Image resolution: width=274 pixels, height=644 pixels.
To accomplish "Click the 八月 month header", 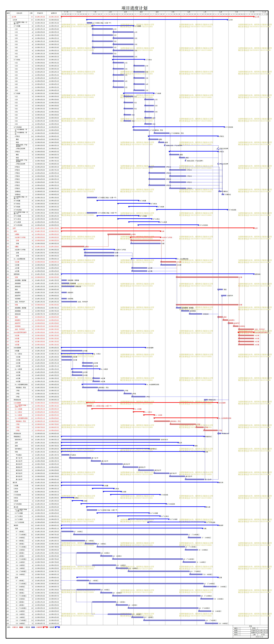I will [x=205, y=12].
